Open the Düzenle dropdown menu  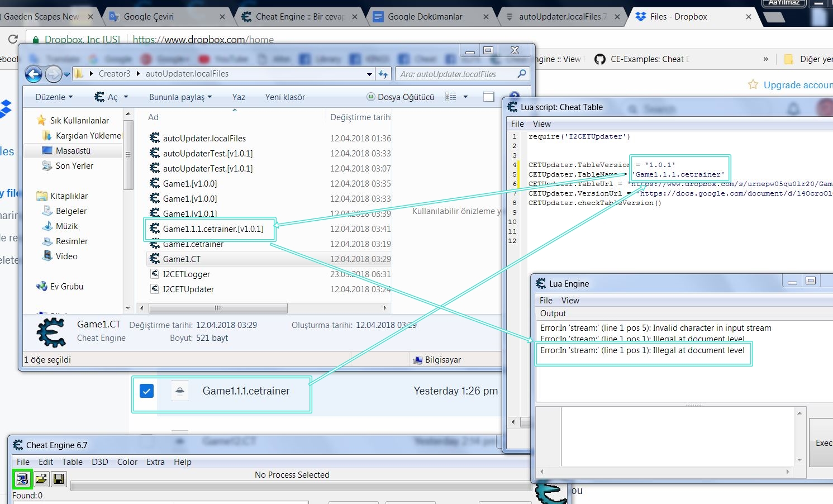(54, 97)
